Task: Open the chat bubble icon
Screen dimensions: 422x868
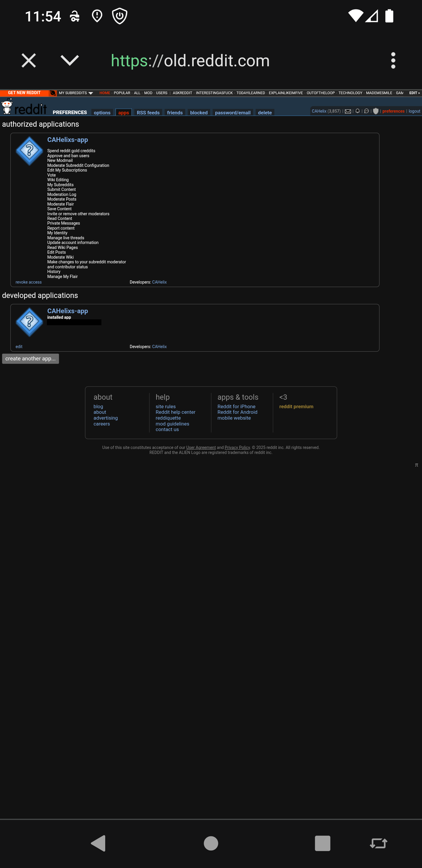Action: coord(366,111)
